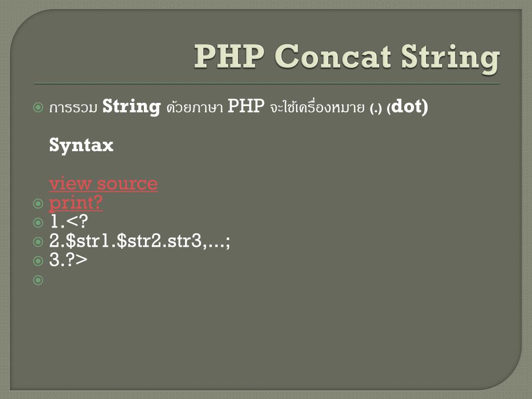Screen dimensions: 532x399
Task: Click the word PHP in the Thai sentence
Action: (x=246, y=106)
